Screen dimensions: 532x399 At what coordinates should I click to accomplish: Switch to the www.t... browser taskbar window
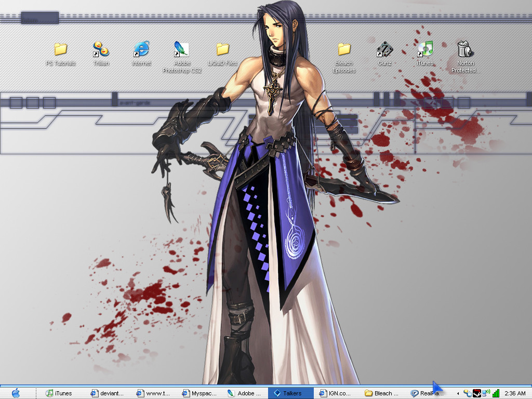(153, 393)
